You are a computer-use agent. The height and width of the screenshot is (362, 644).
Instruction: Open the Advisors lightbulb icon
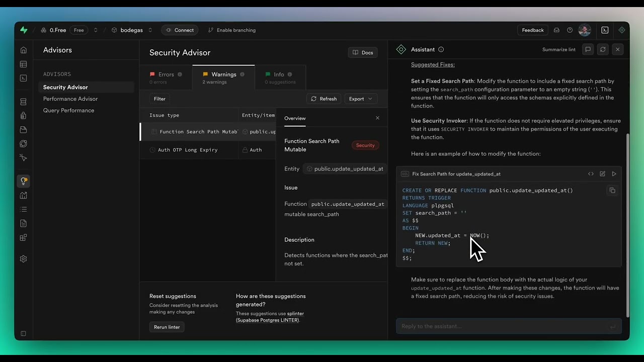pyautogui.click(x=23, y=181)
